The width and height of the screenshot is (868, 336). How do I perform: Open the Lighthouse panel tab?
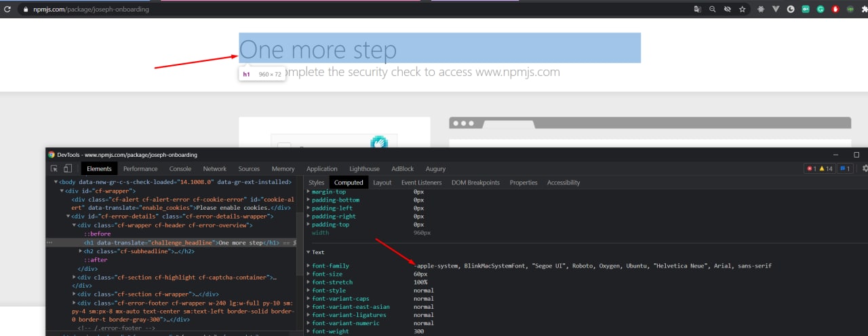pos(364,168)
